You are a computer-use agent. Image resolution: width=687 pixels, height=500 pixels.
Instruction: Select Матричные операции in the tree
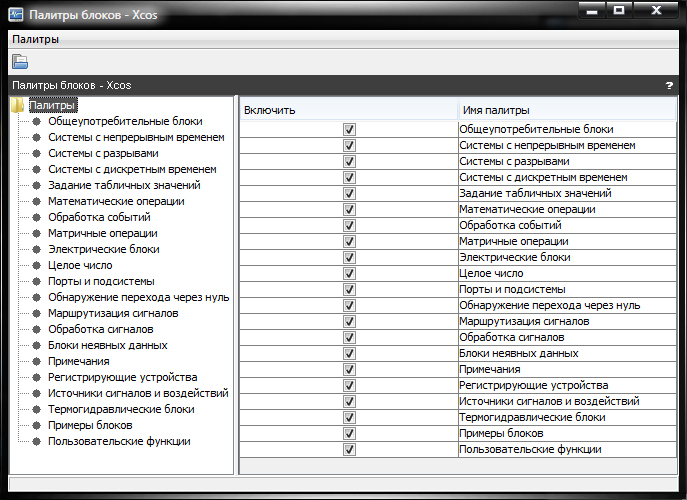pyautogui.click(x=103, y=233)
